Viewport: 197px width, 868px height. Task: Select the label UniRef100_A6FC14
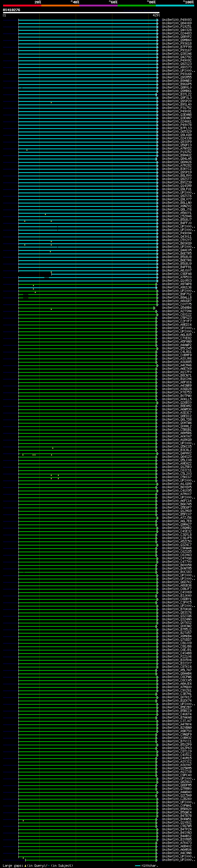click(x=177, y=501)
